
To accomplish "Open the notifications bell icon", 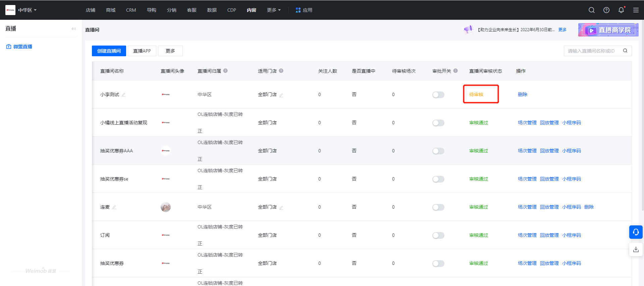I will coord(621,10).
